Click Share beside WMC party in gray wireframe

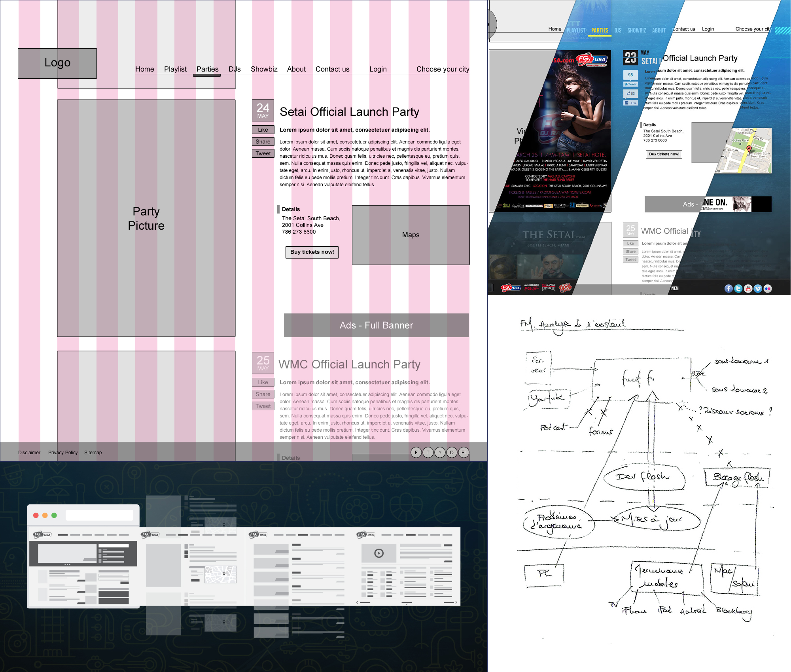pos(263,394)
